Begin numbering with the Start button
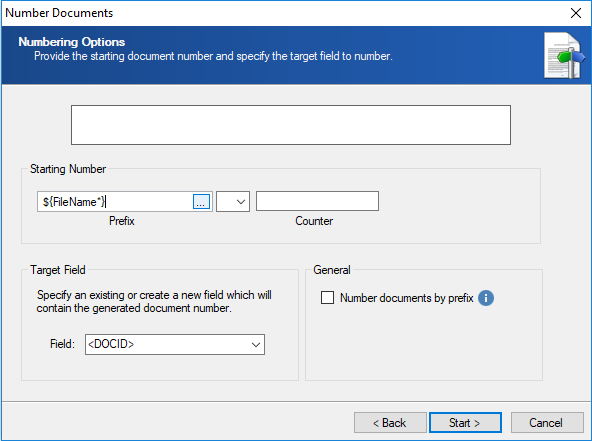The image size is (592, 441). pyautogui.click(x=466, y=422)
